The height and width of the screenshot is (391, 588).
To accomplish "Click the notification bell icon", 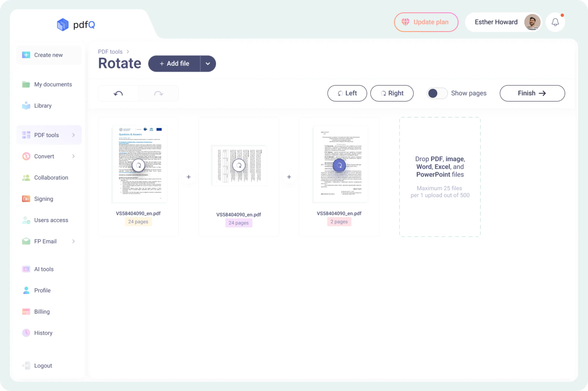I will (x=555, y=22).
